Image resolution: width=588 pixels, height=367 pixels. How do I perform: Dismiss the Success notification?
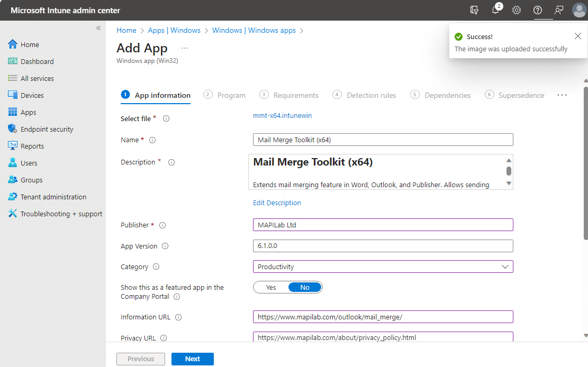click(578, 36)
